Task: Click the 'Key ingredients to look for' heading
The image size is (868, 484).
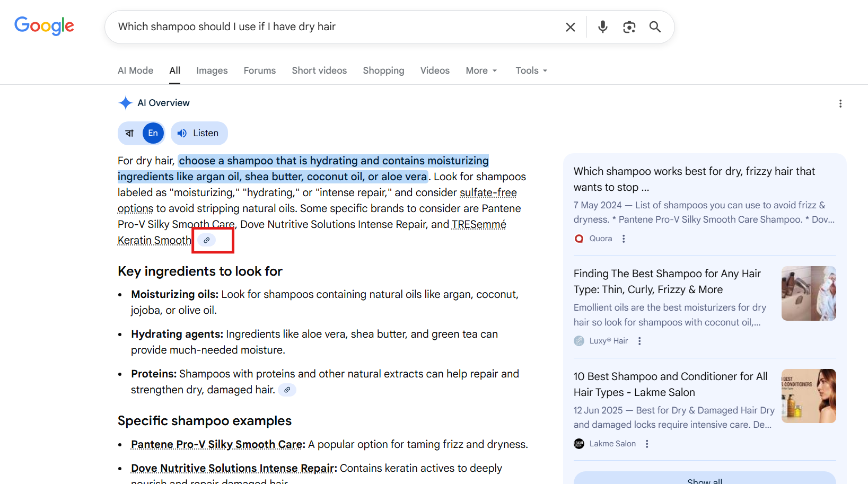Action: click(200, 271)
